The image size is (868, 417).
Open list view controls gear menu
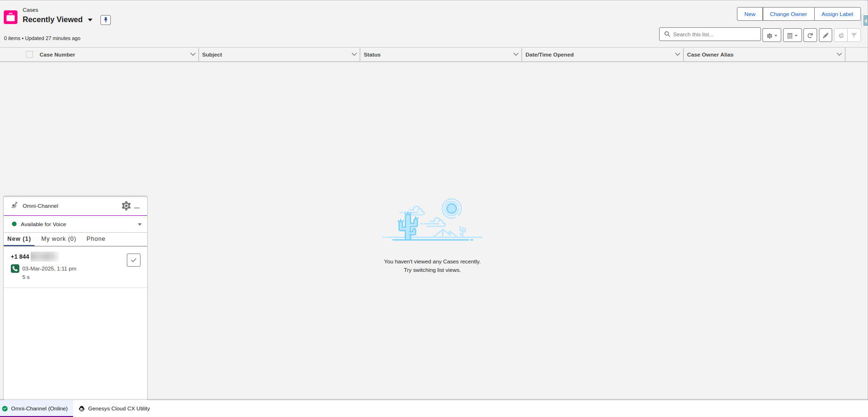click(x=771, y=35)
